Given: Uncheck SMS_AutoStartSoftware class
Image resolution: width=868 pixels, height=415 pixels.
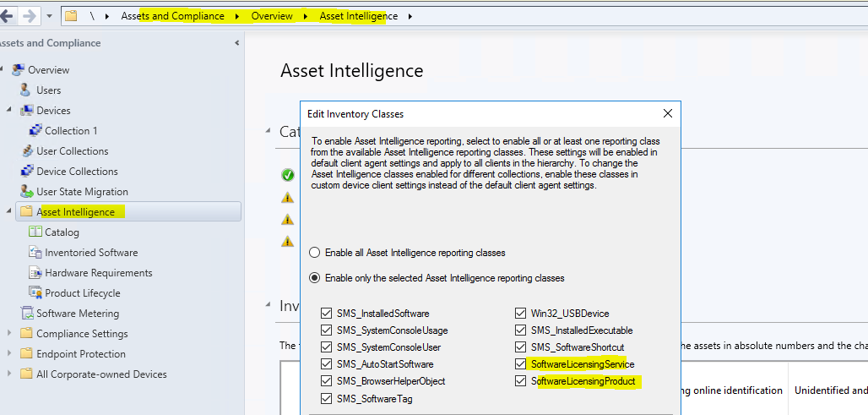Looking at the screenshot, I should [326, 364].
